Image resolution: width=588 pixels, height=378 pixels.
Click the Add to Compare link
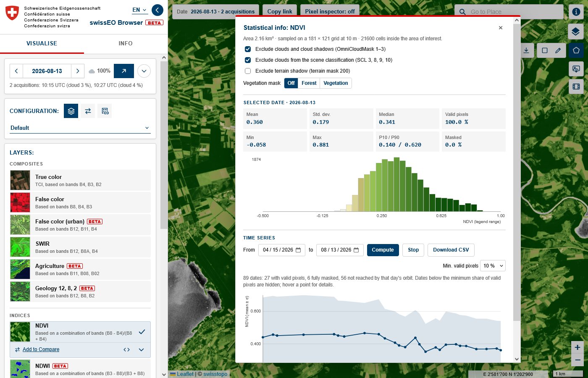41,349
